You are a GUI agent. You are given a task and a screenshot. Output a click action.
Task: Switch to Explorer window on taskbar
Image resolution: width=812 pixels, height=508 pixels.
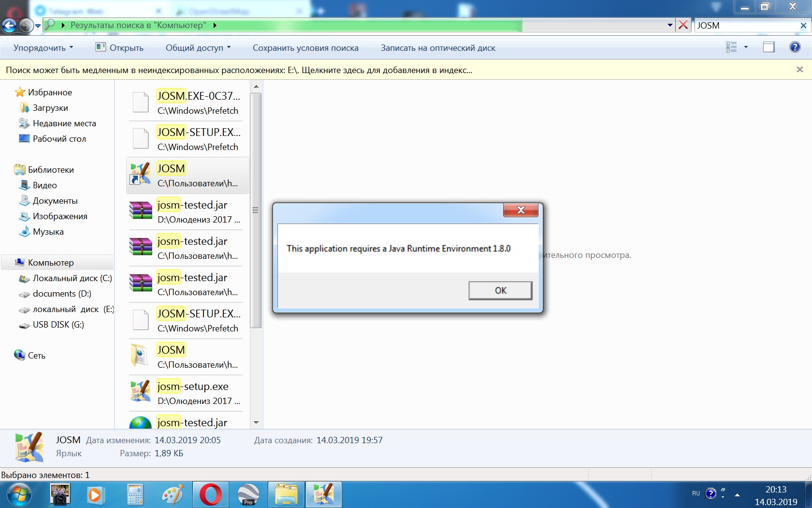286,494
